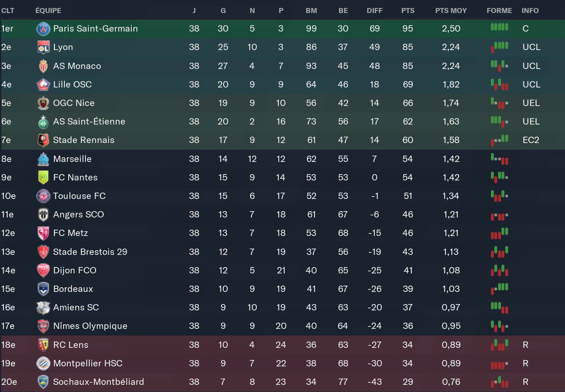
Task: Open the Stade Rennais team name
Action: pyautogui.click(x=83, y=140)
